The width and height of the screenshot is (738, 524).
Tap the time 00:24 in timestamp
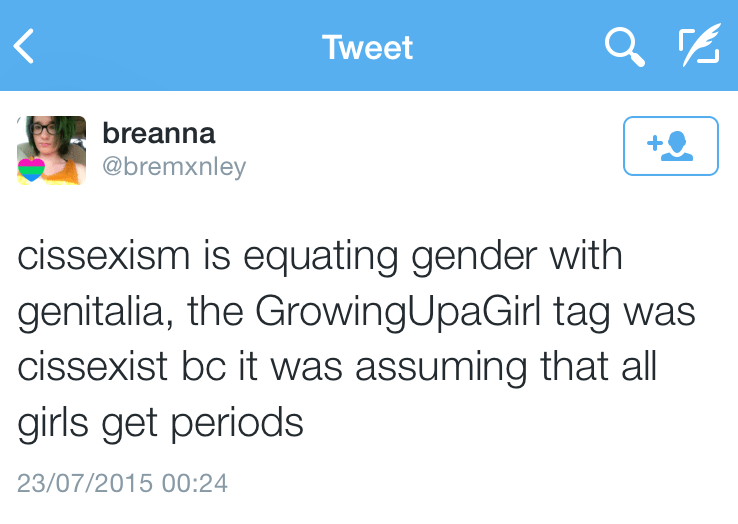[x=194, y=484]
